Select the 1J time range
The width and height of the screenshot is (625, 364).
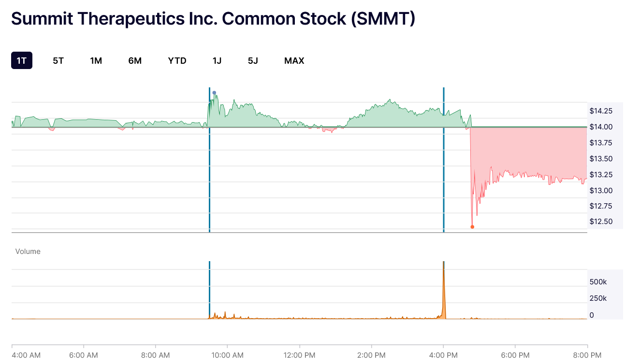coord(217,60)
